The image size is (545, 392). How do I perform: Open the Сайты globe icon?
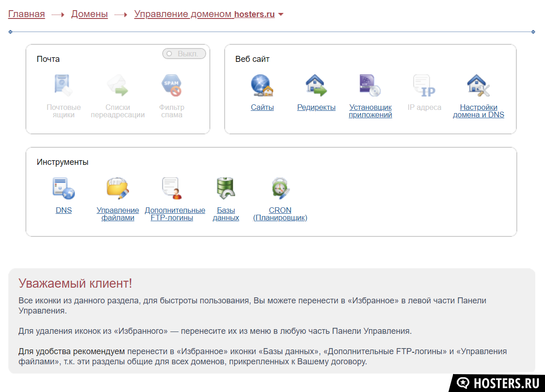click(x=262, y=85)
